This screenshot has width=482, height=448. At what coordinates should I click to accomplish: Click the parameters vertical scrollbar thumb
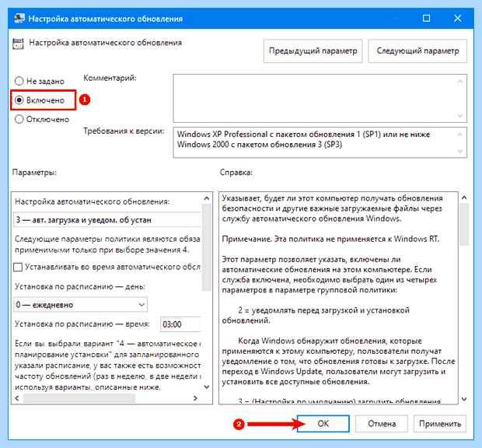[207, 247]
